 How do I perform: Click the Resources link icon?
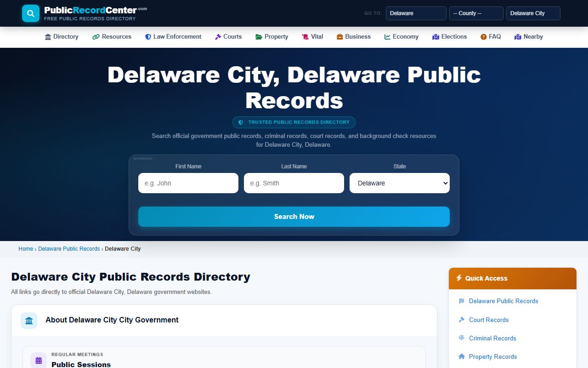96,37
